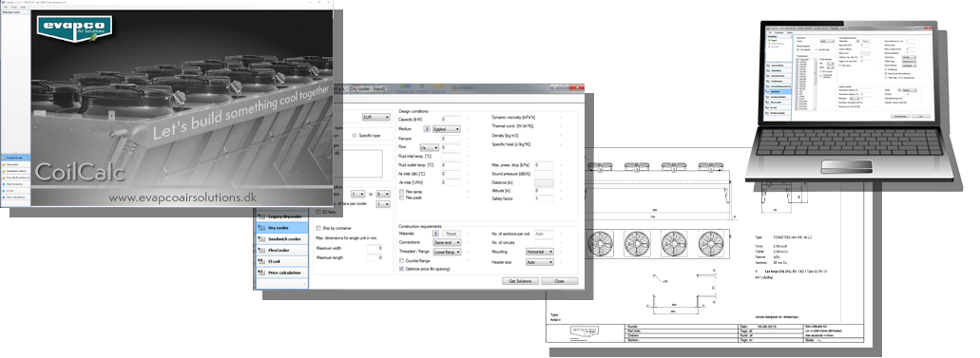Click the Maximum width input field
Image resolution: width=980 pixels, height=358 pixels.
pos(375,248)
